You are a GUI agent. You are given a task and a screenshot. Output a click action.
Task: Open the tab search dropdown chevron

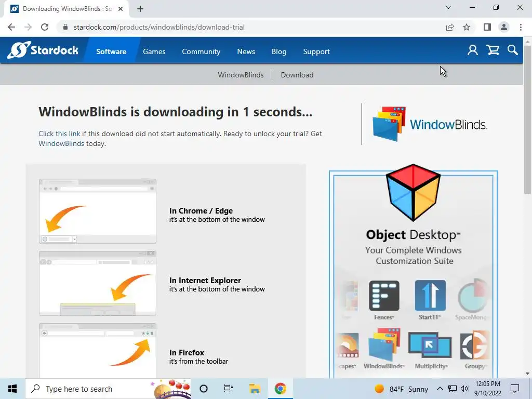coord(448,7)
